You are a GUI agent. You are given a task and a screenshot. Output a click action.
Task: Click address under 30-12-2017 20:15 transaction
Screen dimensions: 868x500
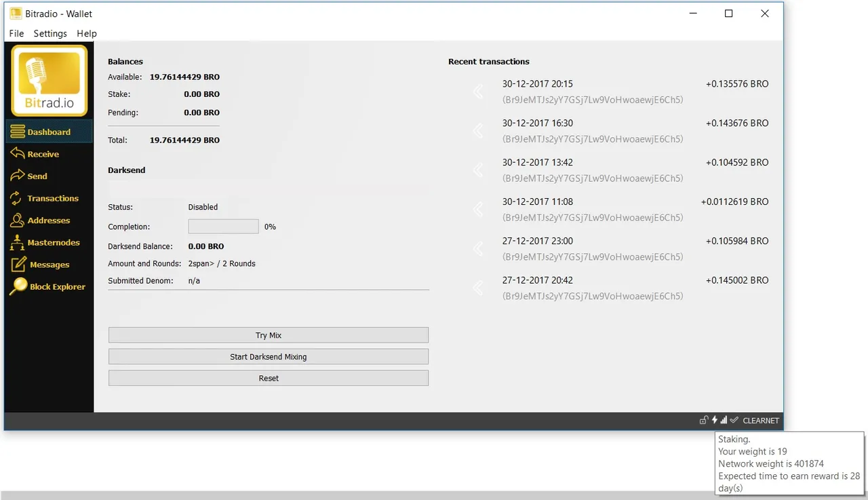(x=593, y=100)
